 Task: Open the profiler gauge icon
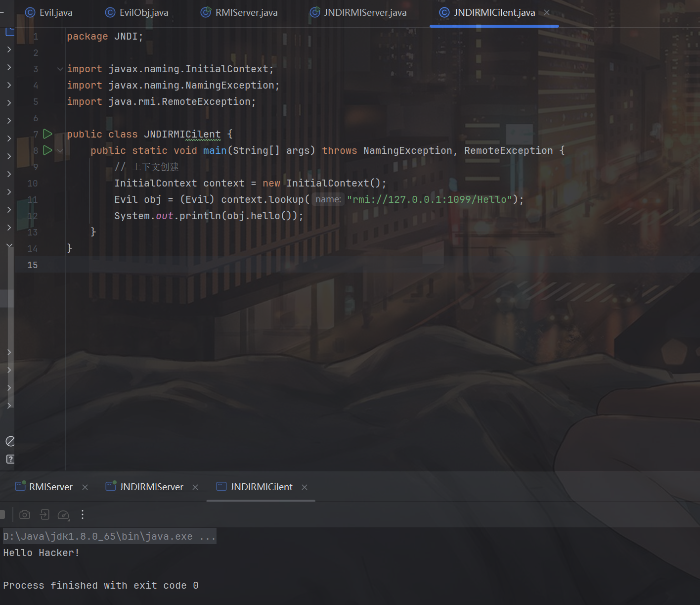63,515
